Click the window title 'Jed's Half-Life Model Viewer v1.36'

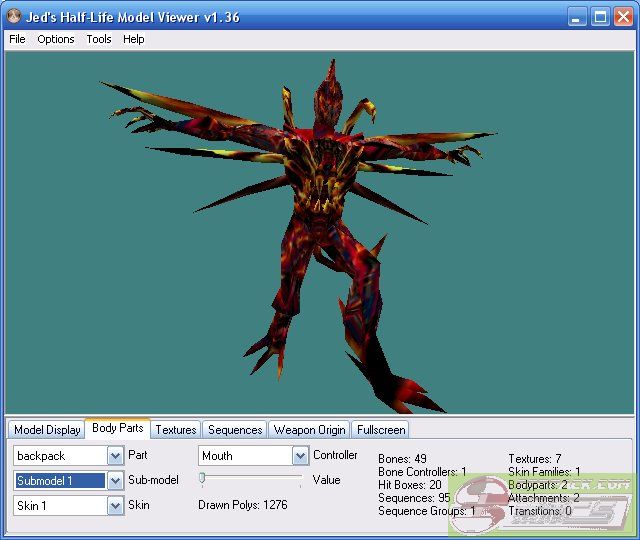click(x=133, y=17)
